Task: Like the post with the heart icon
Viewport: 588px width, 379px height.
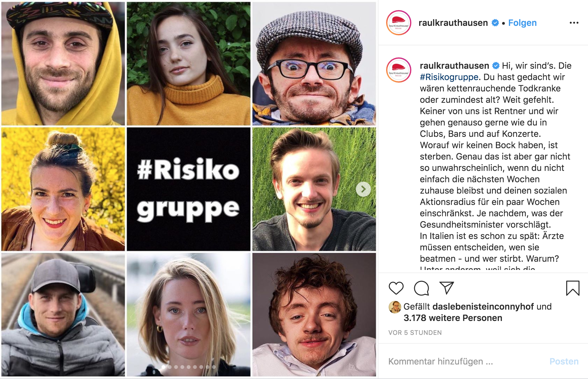Action: click(x=396, y=288)
